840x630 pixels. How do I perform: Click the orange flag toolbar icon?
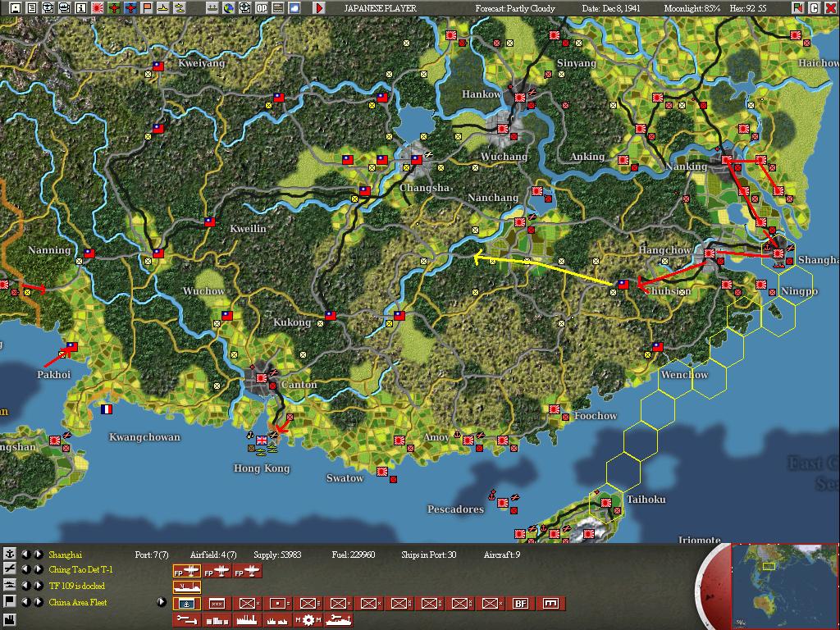[x=146, y=7]
